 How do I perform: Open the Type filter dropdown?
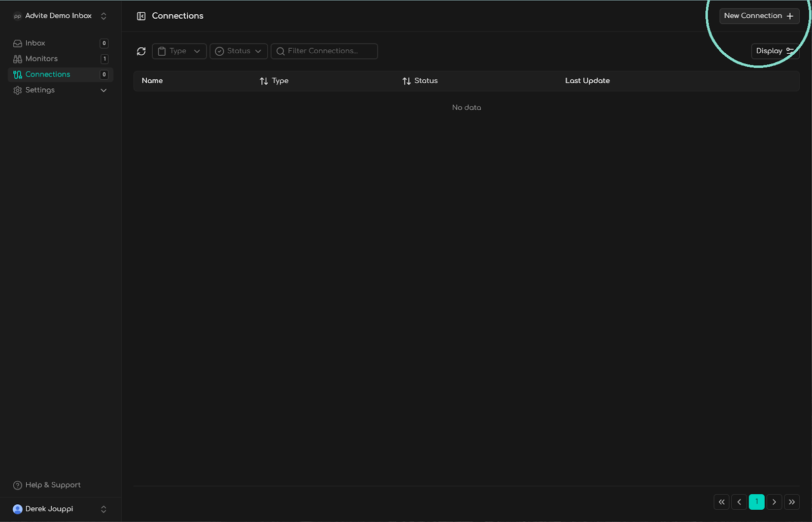(179, 51)
